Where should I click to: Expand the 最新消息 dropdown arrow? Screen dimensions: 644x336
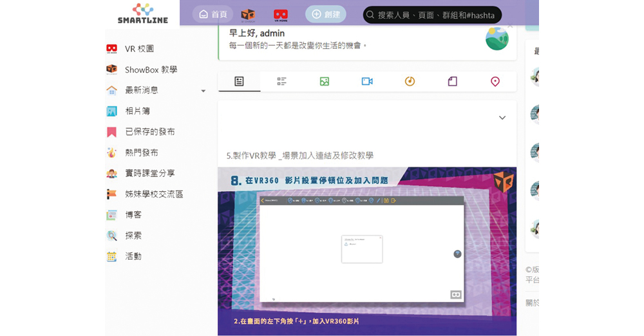(203, 91)
